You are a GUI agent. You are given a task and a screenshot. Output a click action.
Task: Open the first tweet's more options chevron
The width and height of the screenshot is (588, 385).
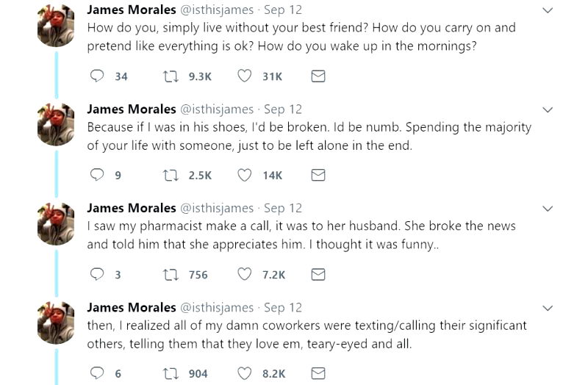click(x=547, y=10)
